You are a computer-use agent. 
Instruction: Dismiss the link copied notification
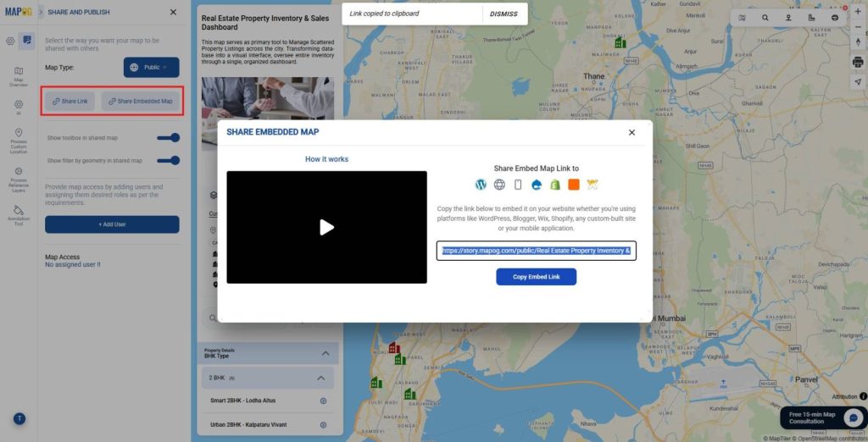[504, 14]
